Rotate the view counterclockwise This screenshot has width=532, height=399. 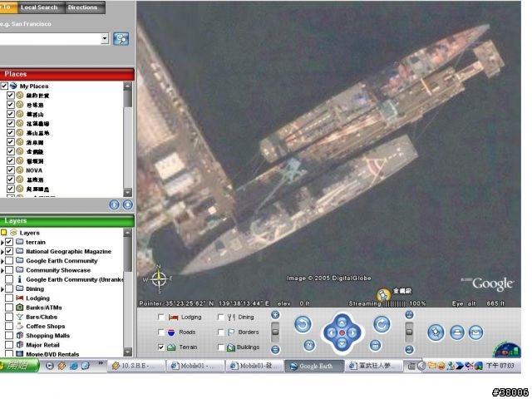coord(303,324)
